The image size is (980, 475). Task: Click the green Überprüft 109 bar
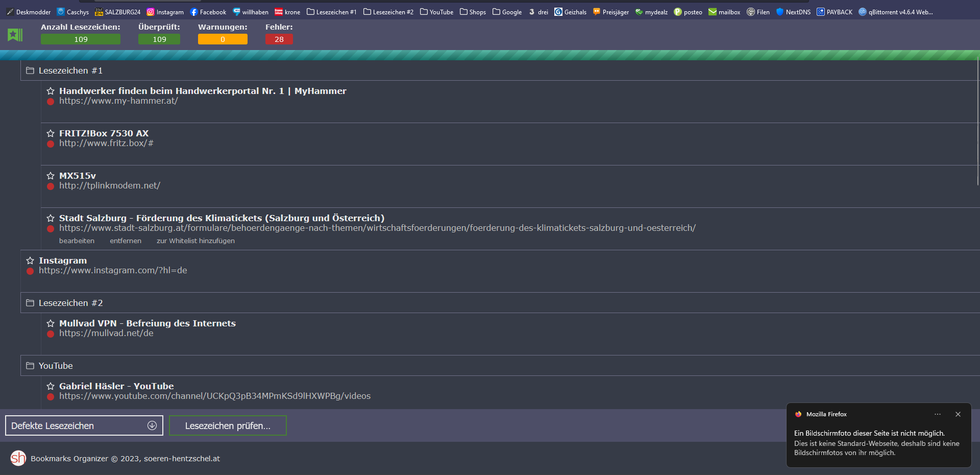159,39
